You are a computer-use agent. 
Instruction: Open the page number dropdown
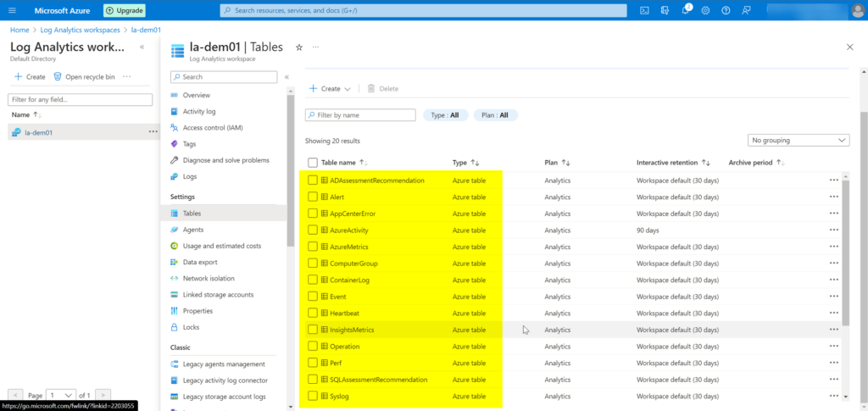(x=61, y=396)
